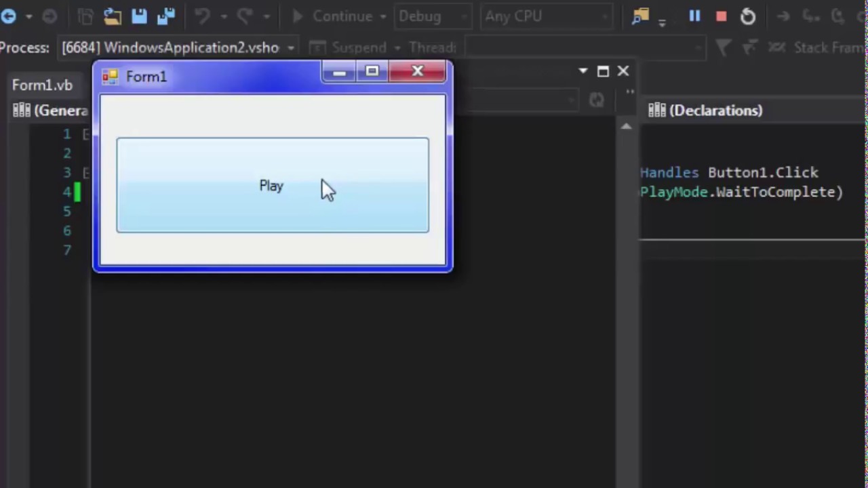Click the scroll-up arrow of editor scrollbar
The image size is (868, 488).
(x=626, y=127)
